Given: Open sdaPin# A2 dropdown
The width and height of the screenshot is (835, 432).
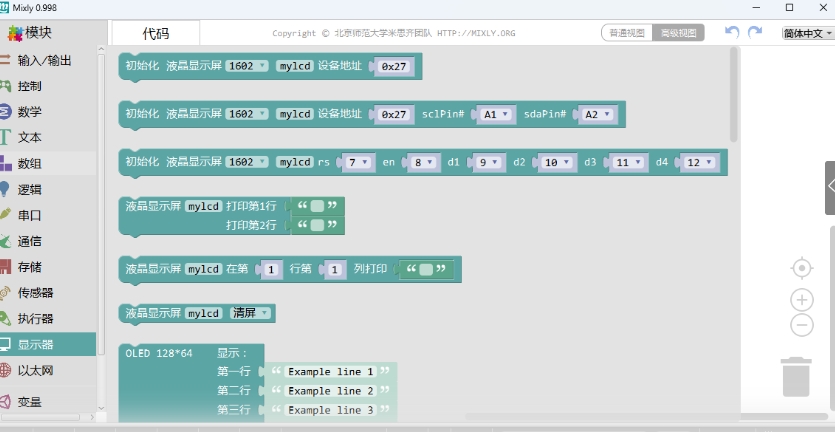Looking at the screenshot, I should coord(597,114).
